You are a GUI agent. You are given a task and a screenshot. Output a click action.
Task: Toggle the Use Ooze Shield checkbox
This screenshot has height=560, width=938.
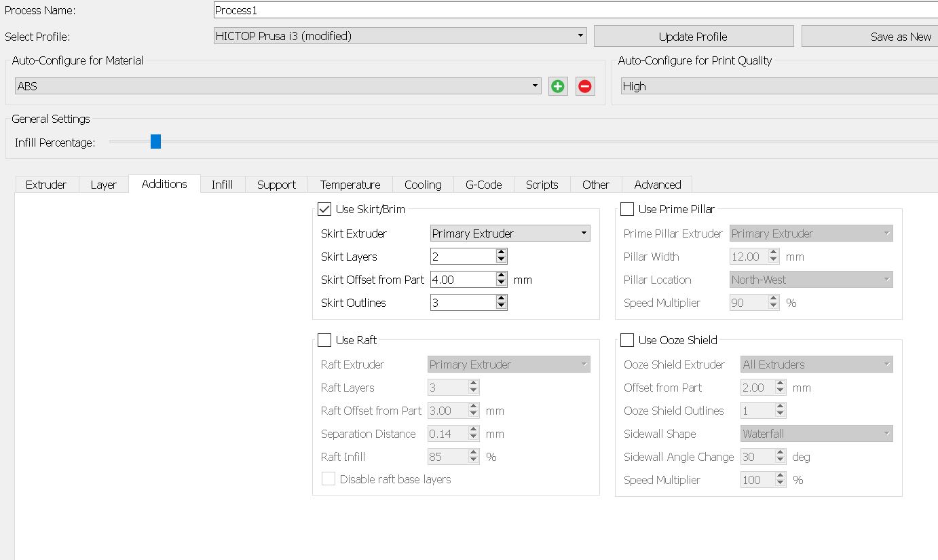[x=627, y=340]
